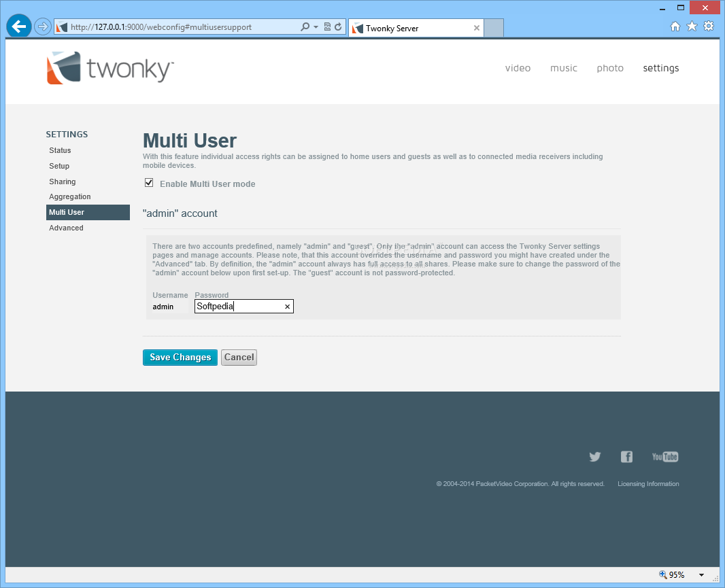The width and height of the screenshot is (725, 588).
Task: Uncheck Enable Multi User mode checkbox
Action: [x=149, y=183]
